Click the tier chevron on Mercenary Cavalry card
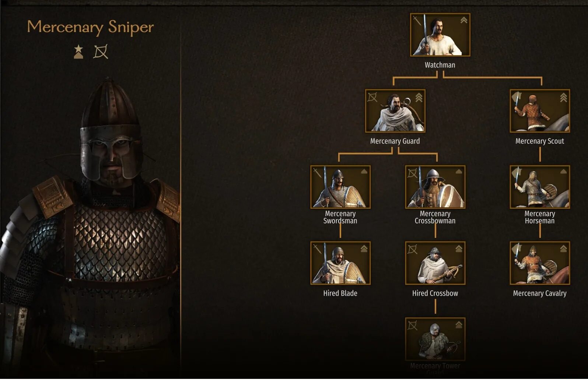Screen dimensions: 588x380 (x=563, y=249)
